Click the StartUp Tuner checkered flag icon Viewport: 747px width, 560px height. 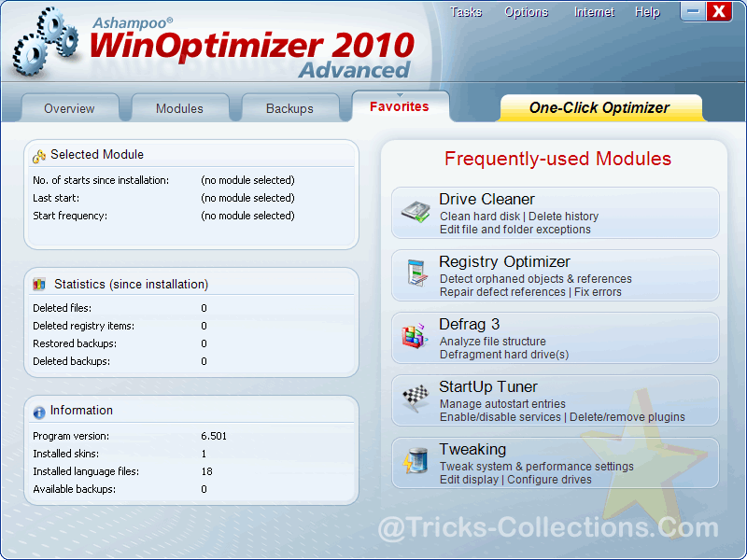coord(416,399)
